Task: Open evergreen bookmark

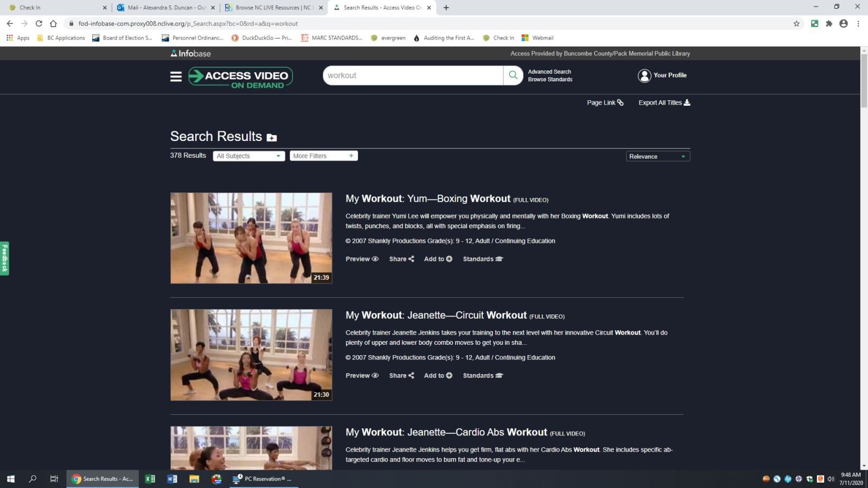Action: [x=388, y=38]
